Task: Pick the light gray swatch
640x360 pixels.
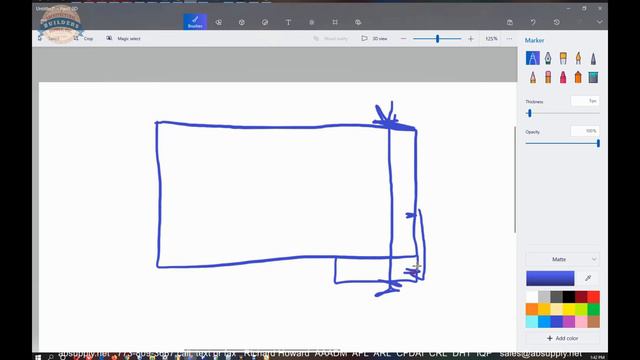Action: click(x=544, y=297)
